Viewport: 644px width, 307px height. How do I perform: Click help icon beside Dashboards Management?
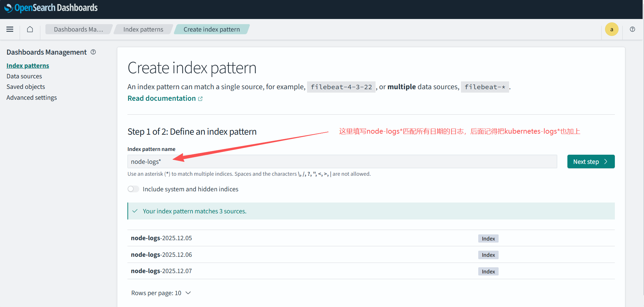point(93,52)
